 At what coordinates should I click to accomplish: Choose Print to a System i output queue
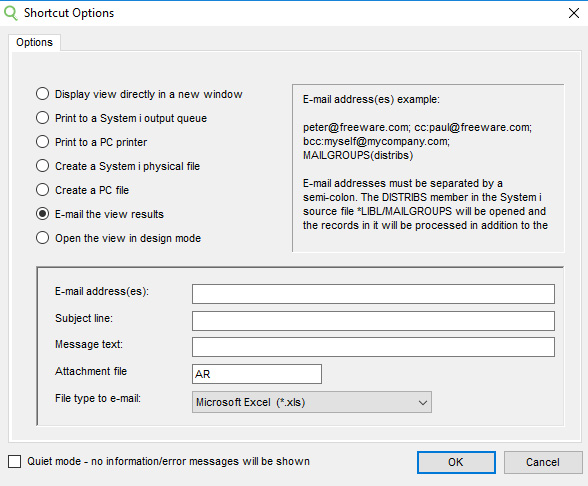[42, 118]
